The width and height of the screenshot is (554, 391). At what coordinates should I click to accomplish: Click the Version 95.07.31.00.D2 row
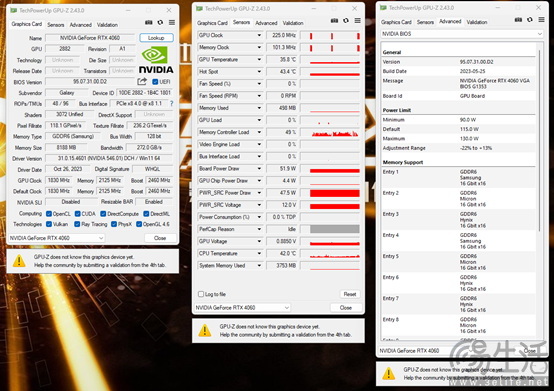[459, 62]
